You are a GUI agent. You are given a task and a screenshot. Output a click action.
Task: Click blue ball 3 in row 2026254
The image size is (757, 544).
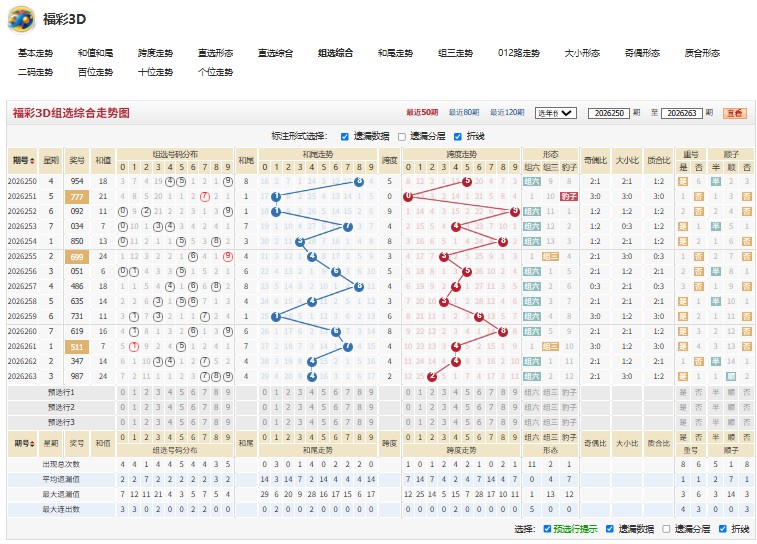pyautogui.click(x=300, y=241)
